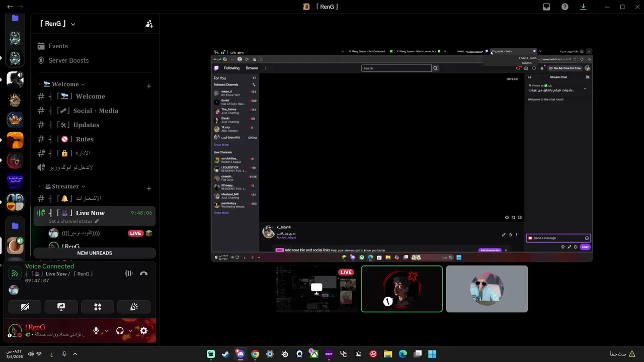Open the locked الادارة channel

click(83, 153)
